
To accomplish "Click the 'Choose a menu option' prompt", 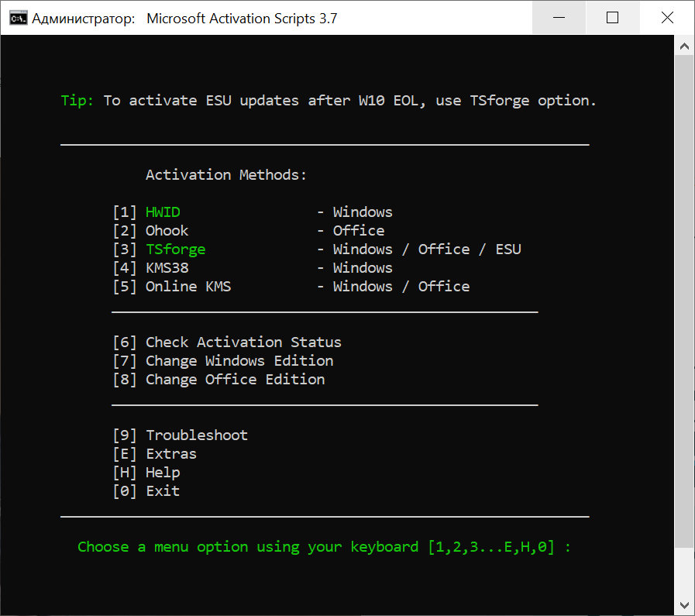I will point(324,547).
